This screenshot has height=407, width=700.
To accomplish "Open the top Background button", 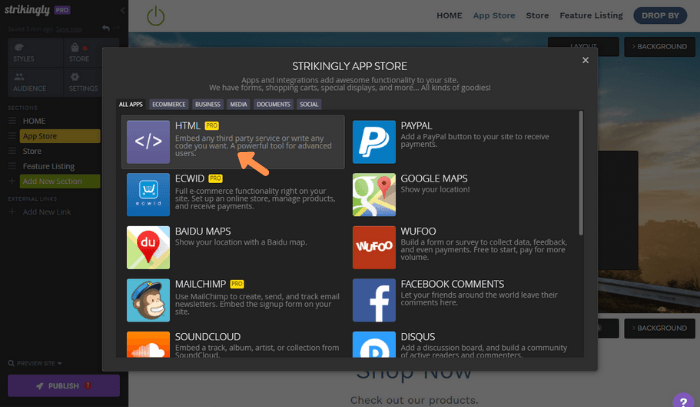I will coord(659,46).
